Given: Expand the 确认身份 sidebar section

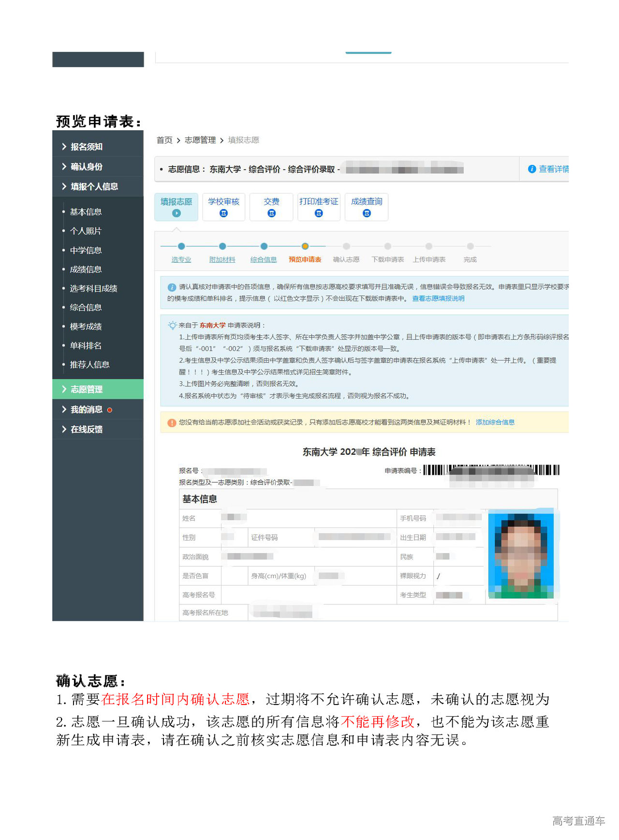Looking at the screenshot, I should (86, 166).
